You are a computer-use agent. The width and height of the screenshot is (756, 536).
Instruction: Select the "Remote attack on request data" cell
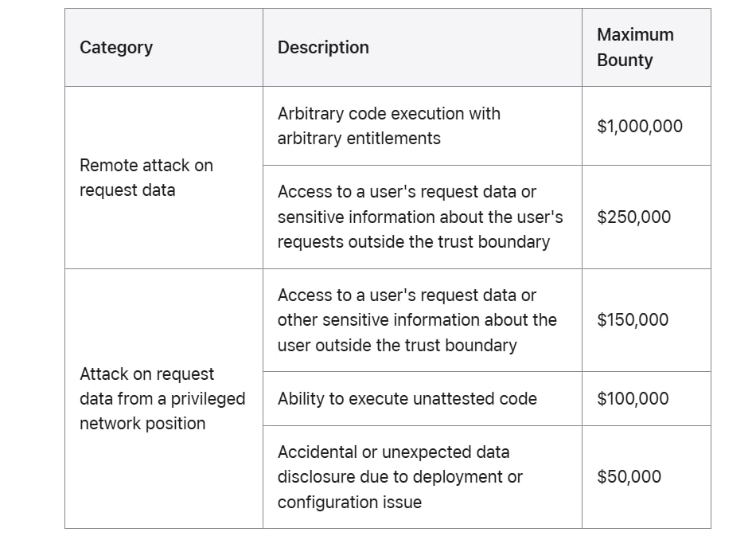tap(146, 178)
